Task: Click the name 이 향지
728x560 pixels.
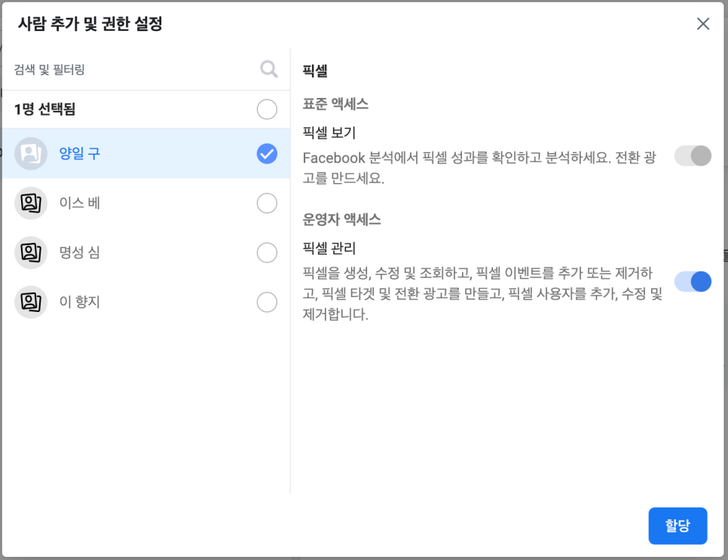Action: click(79, 301)
